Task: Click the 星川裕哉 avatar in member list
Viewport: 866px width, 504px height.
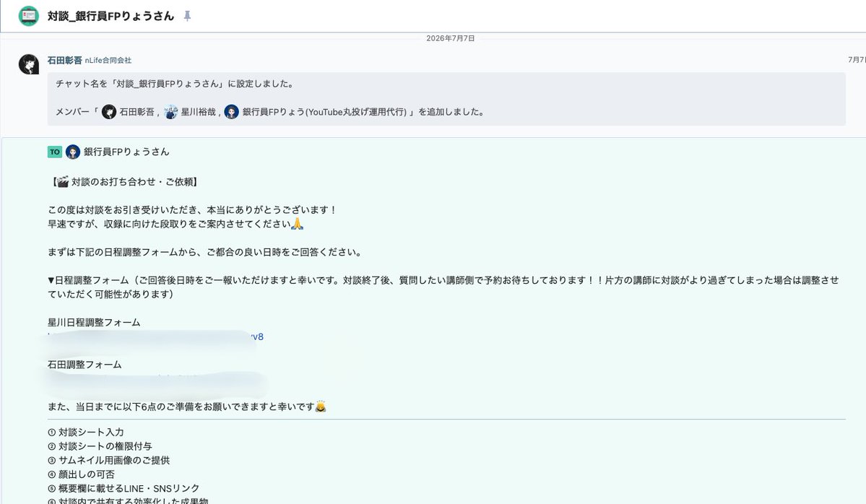Action: (x=170, y=112)
